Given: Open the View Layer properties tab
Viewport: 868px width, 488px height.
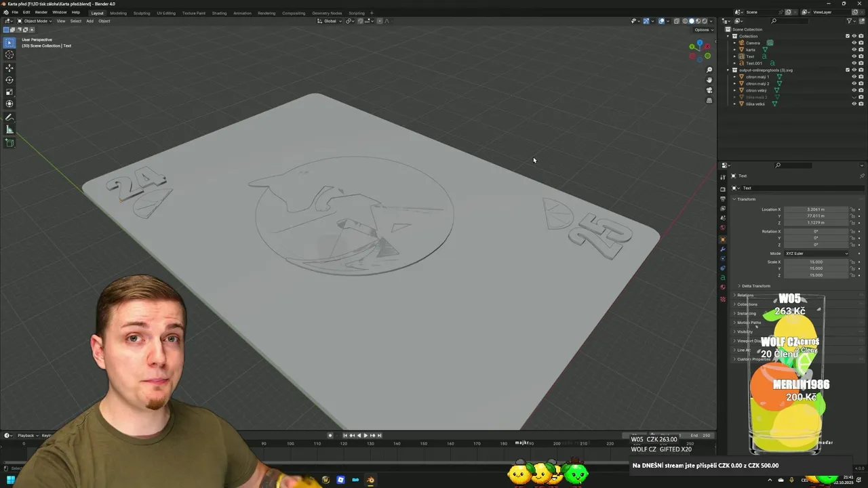Looking at the screenshot, I should coord(723,208).
